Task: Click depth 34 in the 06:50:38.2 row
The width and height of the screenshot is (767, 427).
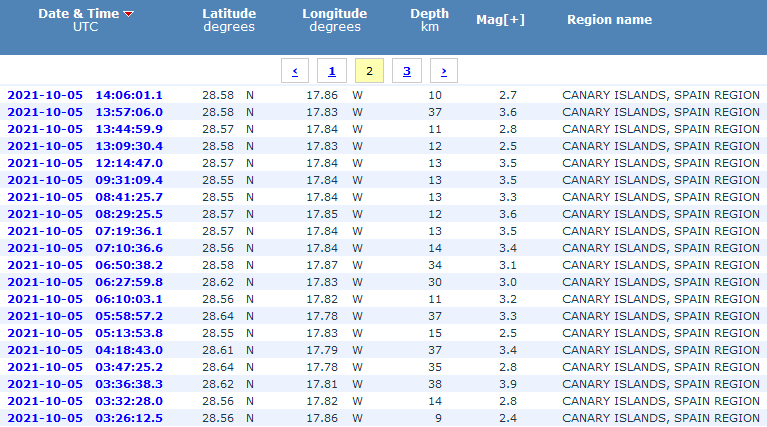Action: [435, 265]
